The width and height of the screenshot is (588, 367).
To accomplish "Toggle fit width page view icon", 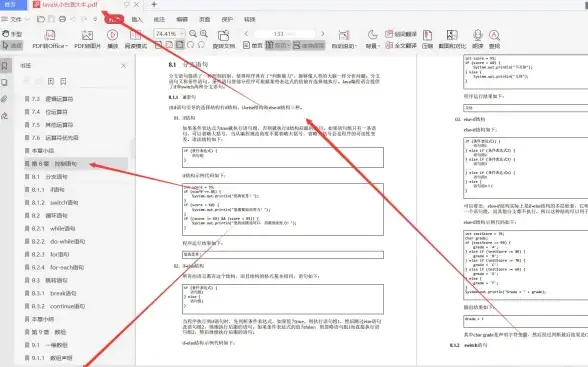I will (x=169, y=45).
